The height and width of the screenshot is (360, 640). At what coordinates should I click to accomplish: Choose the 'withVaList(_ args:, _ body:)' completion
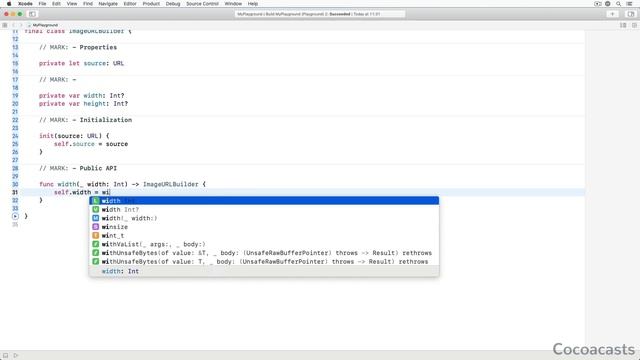(x=264, y=244)
